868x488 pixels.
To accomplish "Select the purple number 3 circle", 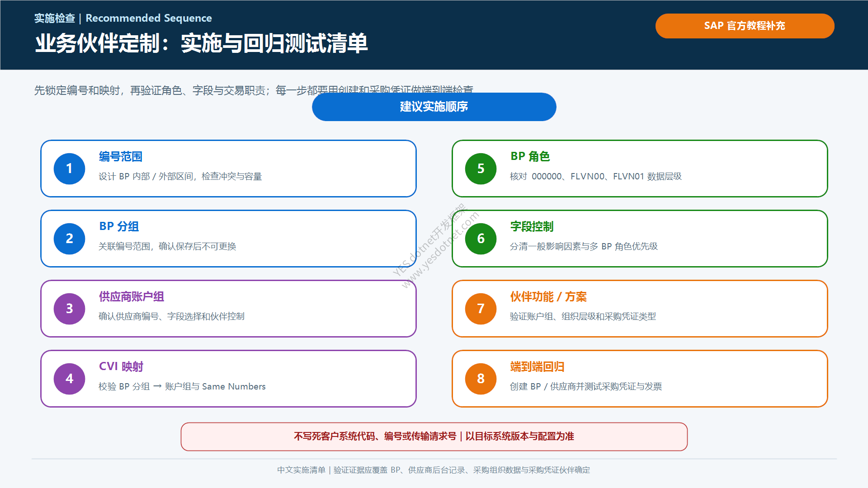I will pos(69,309).
